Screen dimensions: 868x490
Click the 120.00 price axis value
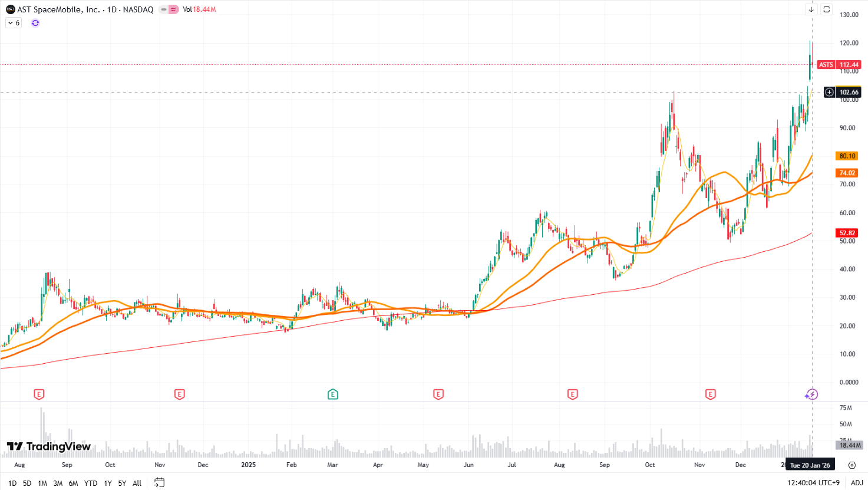[x=849, y=43]
